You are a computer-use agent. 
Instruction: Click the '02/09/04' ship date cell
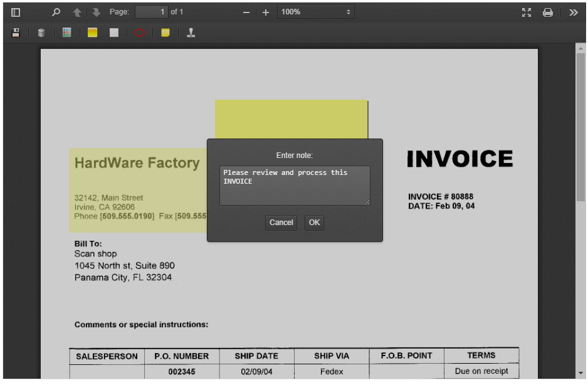point(256,372)
